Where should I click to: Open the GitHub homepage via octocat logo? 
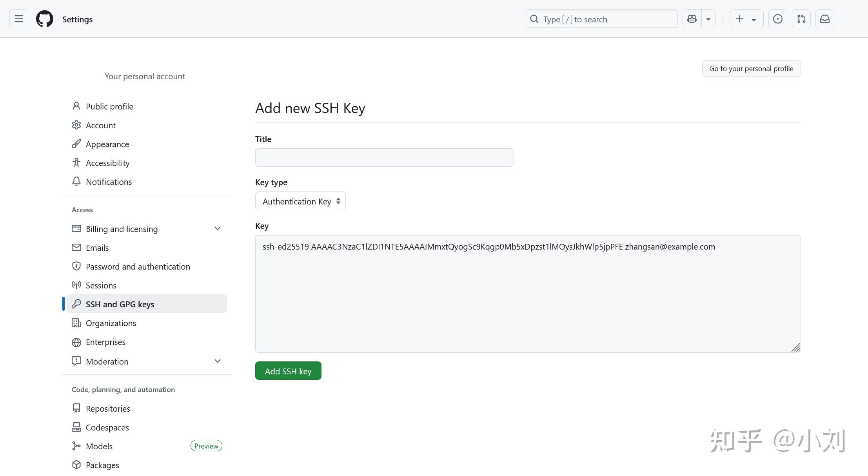pyautogui.click(x=44, y=18)
